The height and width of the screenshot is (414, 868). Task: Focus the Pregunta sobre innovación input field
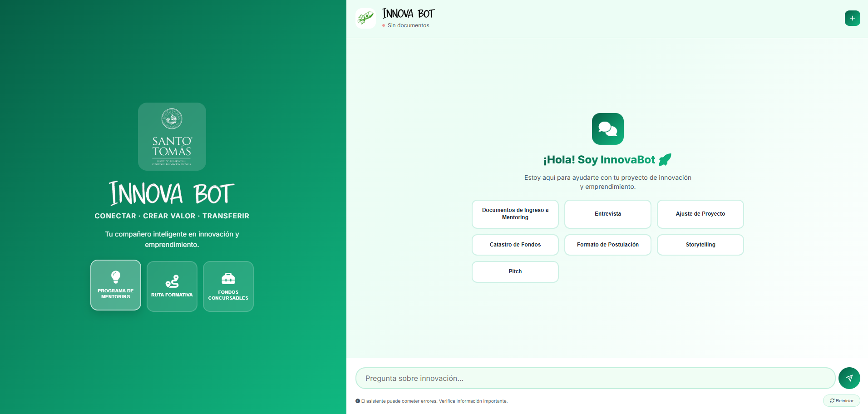595,378
